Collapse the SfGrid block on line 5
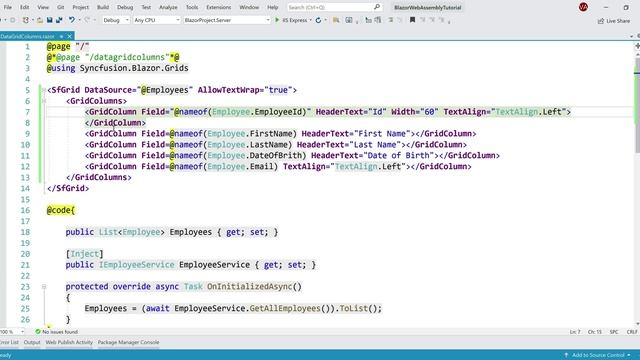 44,90
